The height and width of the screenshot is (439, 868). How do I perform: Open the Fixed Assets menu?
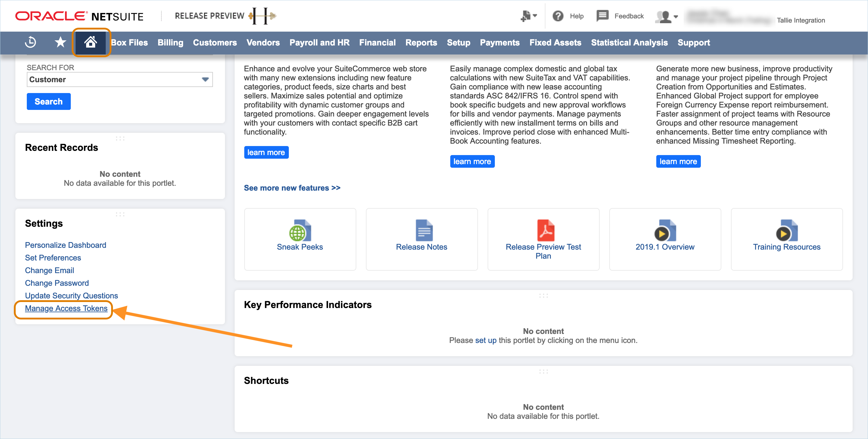point(555,42)
